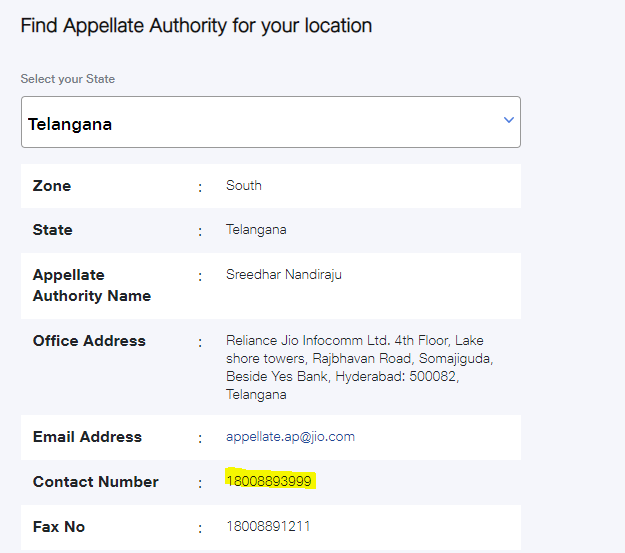The height and width of the screenshot is (553, 625).
Task: Click the state dropdown chevron arrow
Action: point(509,120)
